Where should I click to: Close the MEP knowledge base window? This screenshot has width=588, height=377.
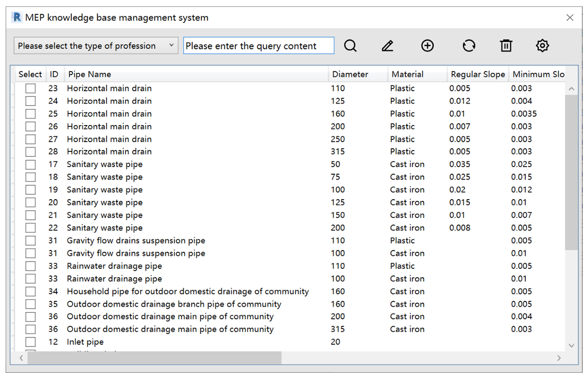tap(570, 18)
